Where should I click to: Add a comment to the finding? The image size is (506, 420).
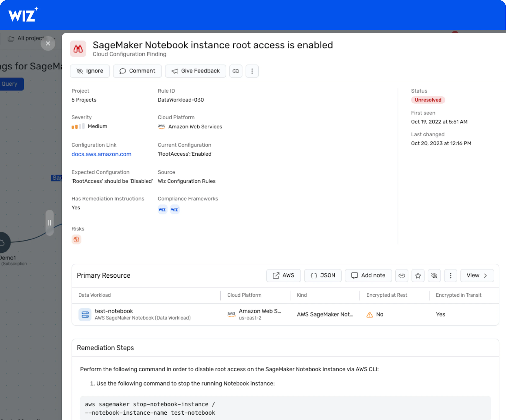pyautogui.click(x=137, y=71)
